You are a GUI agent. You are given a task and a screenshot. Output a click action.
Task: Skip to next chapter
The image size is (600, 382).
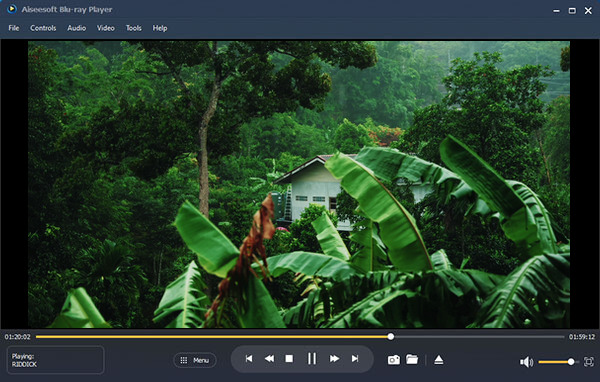point(355,359)
